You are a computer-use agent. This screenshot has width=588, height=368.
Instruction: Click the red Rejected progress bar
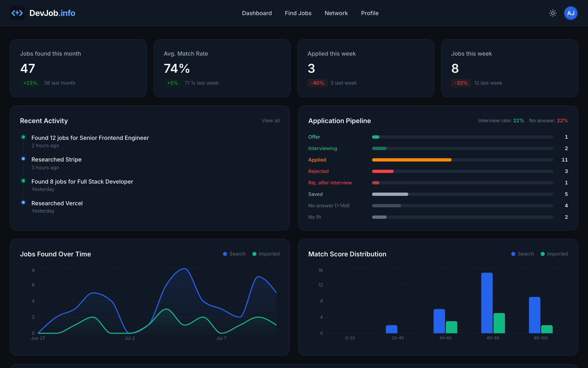[383, 171]
